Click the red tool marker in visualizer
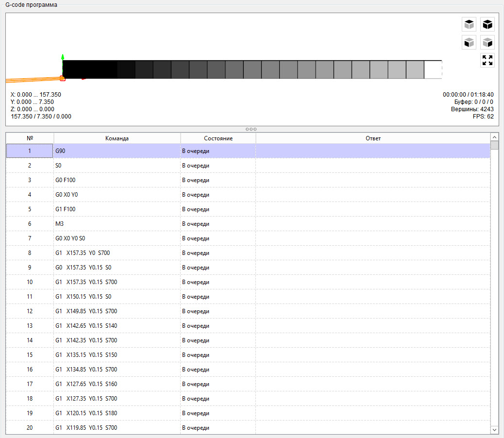Screen dimensions: 504x438 point(63,78)
